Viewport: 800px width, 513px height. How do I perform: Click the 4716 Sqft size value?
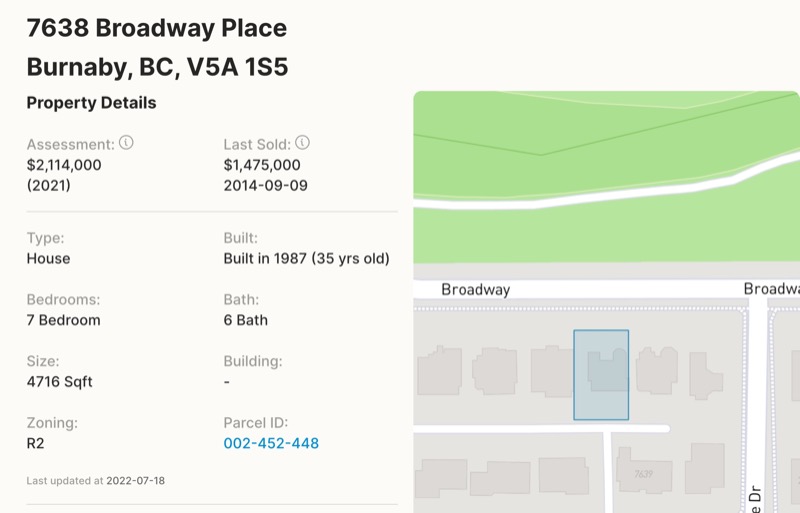click(x=59, y=382)
